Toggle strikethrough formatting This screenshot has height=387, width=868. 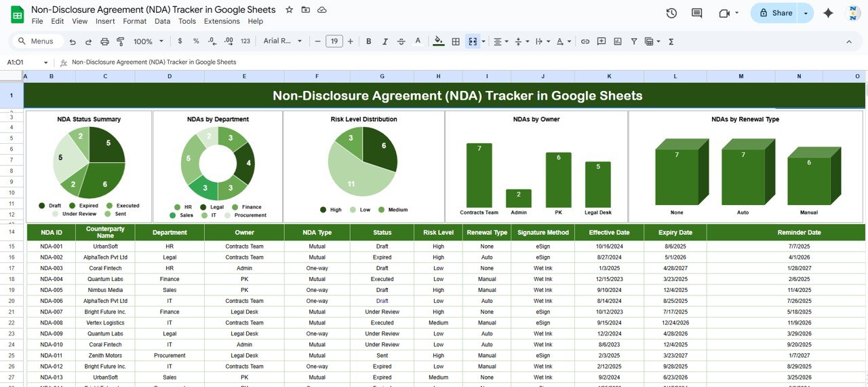coord(403,41)
